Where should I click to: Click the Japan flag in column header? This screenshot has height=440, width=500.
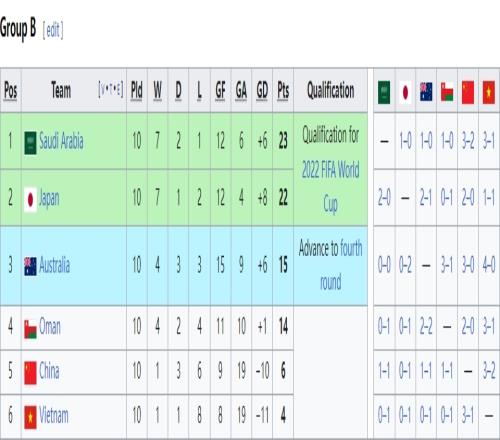coord(405,92)
